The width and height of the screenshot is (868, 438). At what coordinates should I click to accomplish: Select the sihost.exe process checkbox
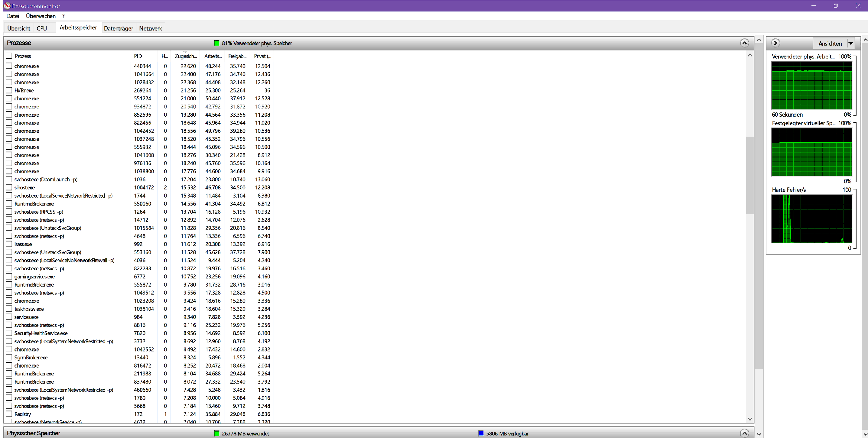click(x=9, y=187)
